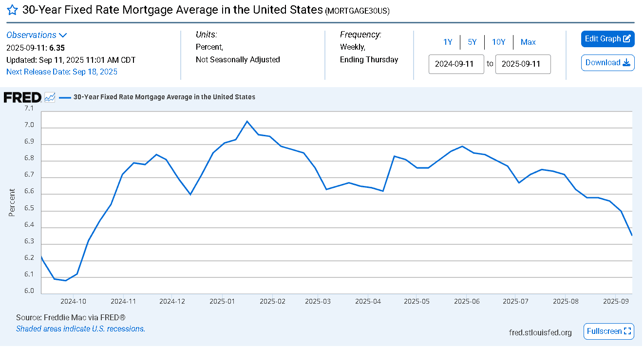Show the Max time range
The image size is (644, 347).
[528, 42]
